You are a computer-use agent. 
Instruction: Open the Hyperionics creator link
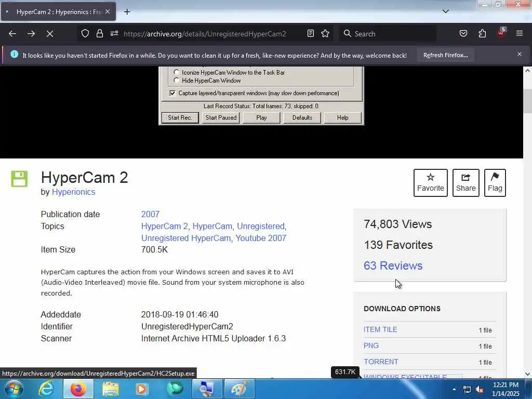point(73,192)
